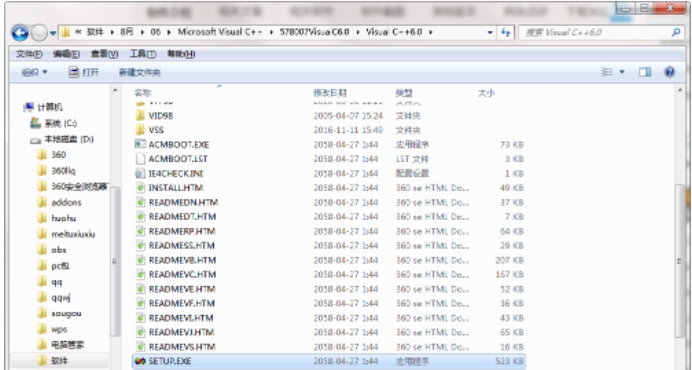Screen dimensions: 692x370
Task: Sort by 大小 column header
Action: point(486,93)
